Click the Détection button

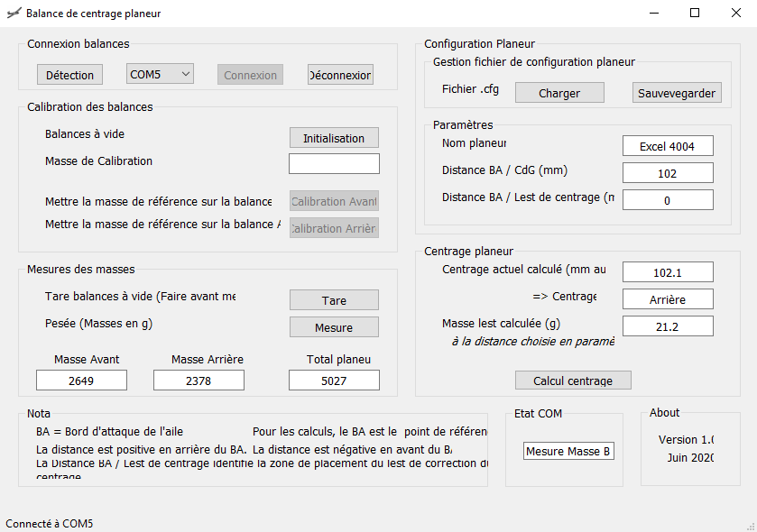(x=69, y=75)
